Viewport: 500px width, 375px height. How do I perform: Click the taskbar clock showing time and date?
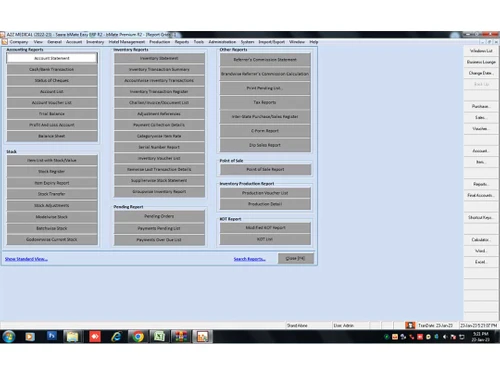pyautogui.click(x=481, y=337)
